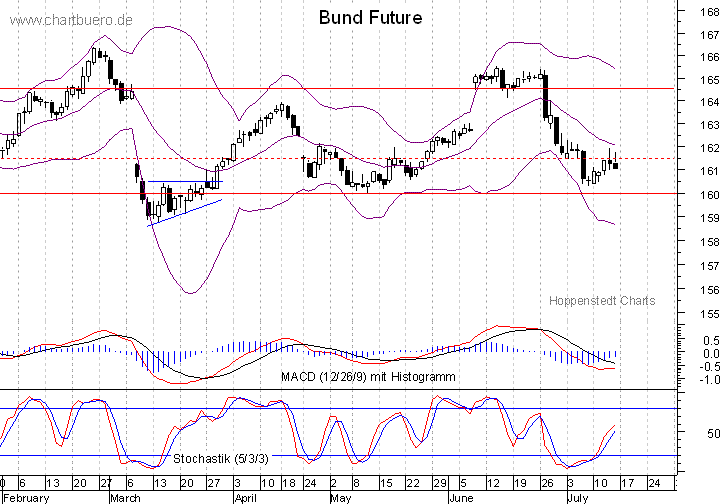
Task: Click MACD axis value 0.0
Action: (711, 354)
